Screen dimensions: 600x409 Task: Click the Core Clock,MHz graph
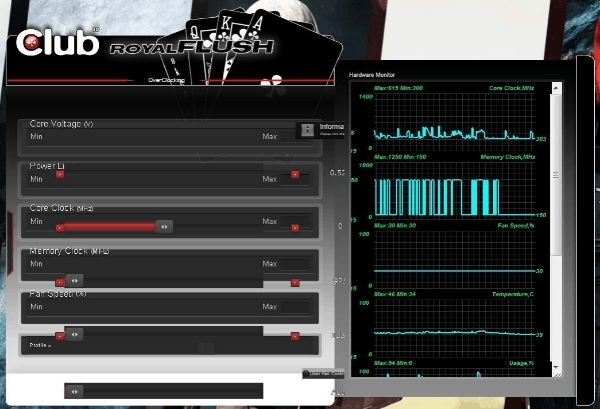454,121
